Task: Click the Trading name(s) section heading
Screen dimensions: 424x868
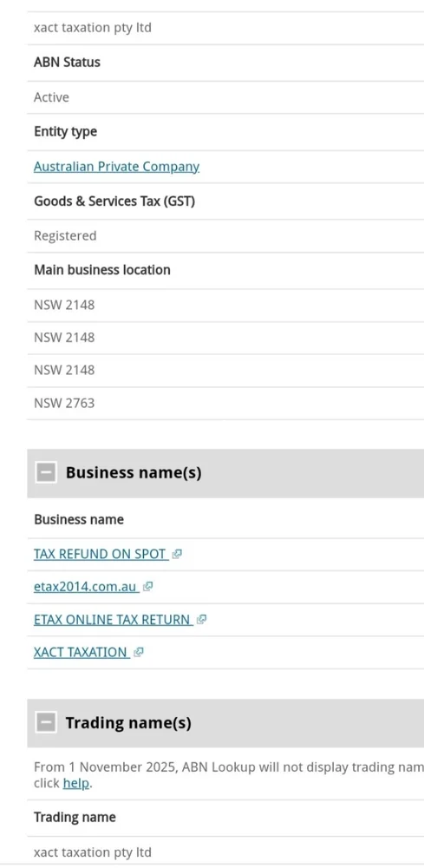Action: (128, 722)
